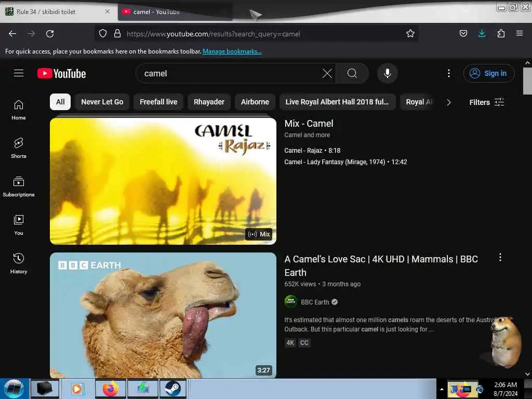The height and width of the screenshot is (399, 532).
Task: Clear the search box with the X icon
Action: (327, 73)
